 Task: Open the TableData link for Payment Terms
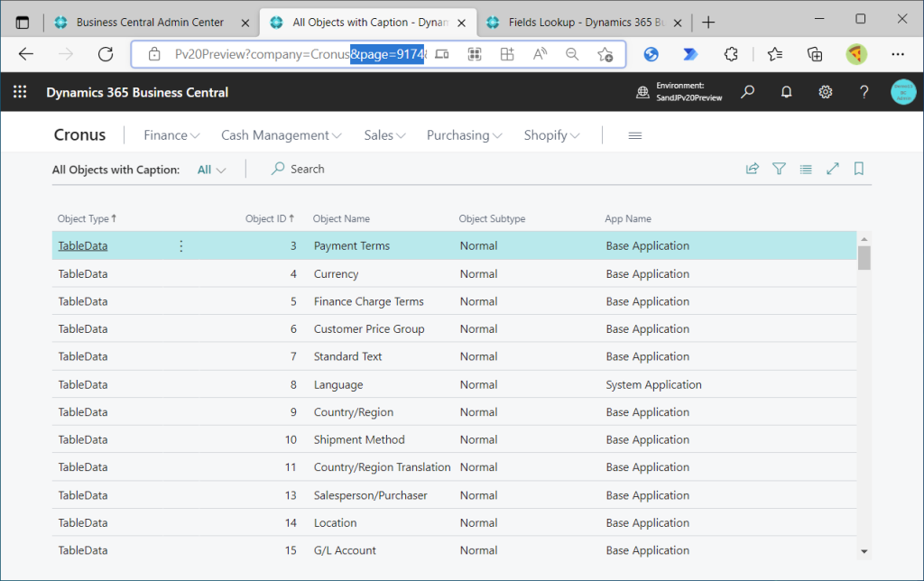click(82, 245)
